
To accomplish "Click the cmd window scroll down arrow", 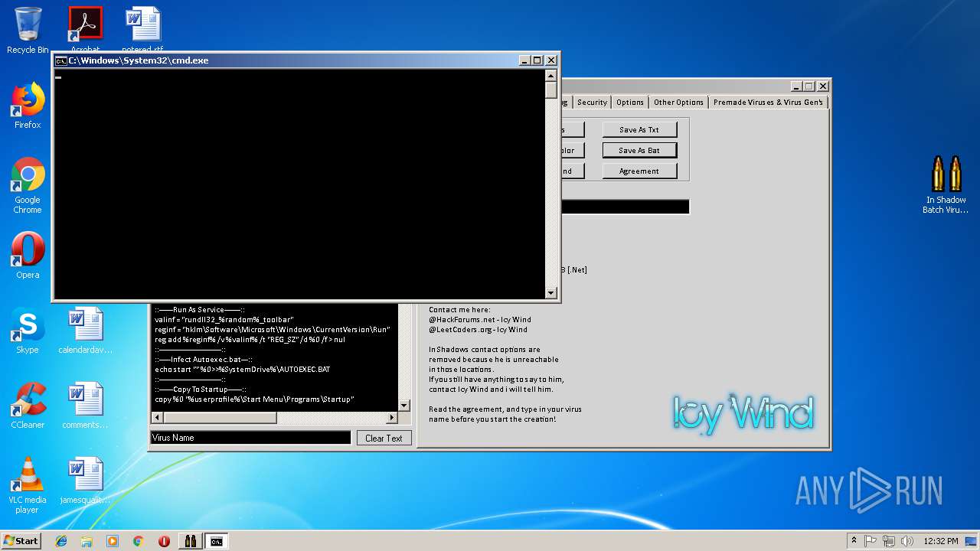I will pos(550,292).
